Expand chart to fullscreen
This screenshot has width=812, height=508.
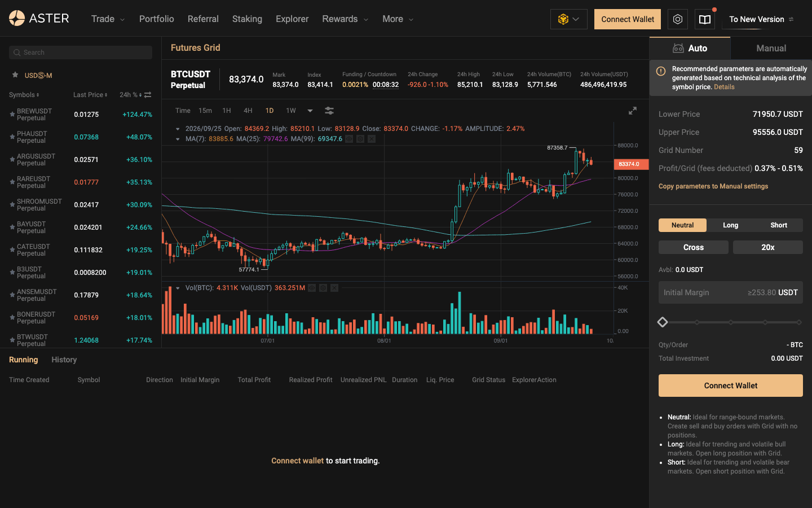click(x=633, y=111)
